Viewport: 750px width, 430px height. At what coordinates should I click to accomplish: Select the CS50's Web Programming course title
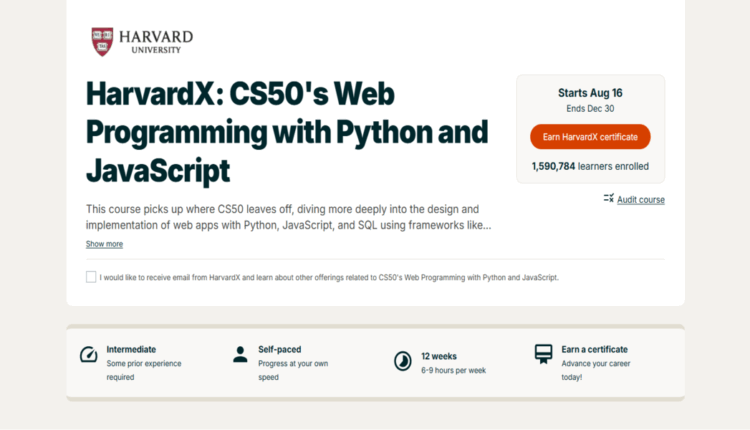[x=287, y=132]
